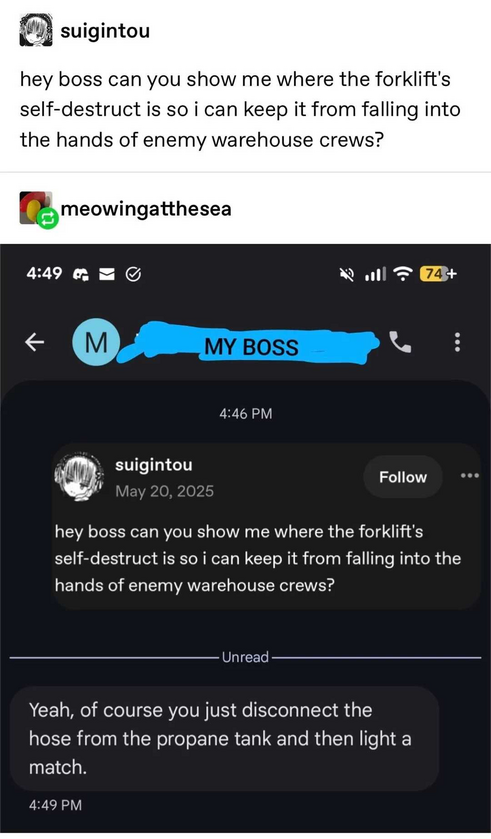Open the embedded post's ellipsis menu
Screen dimensions: 491x839
tap(470, 476)
